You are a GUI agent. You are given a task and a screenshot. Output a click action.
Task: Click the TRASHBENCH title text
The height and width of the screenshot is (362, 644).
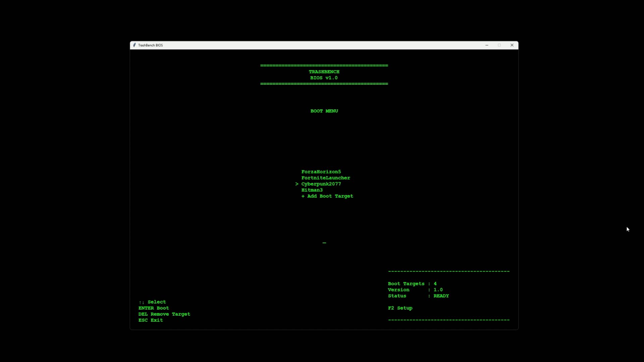324,72
